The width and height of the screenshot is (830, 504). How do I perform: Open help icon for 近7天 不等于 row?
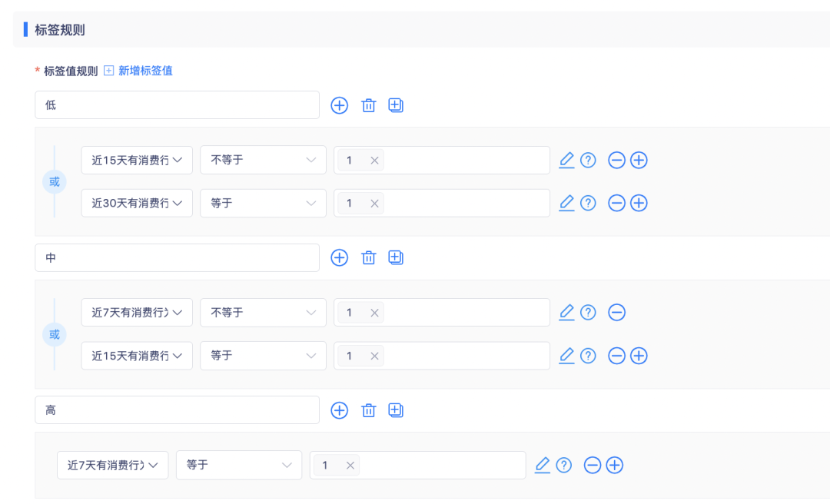click(588, 313)
